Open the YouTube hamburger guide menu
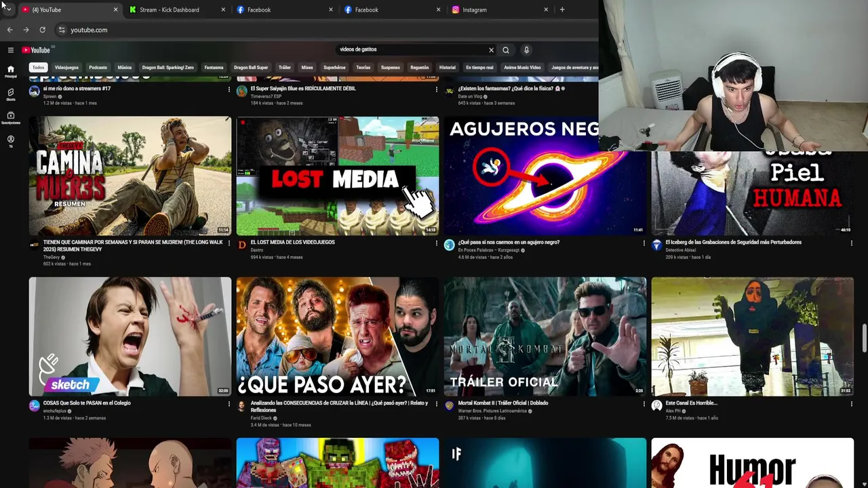This screenshot has width=868, height=488. pyautogui.click(x=10, y=50)
